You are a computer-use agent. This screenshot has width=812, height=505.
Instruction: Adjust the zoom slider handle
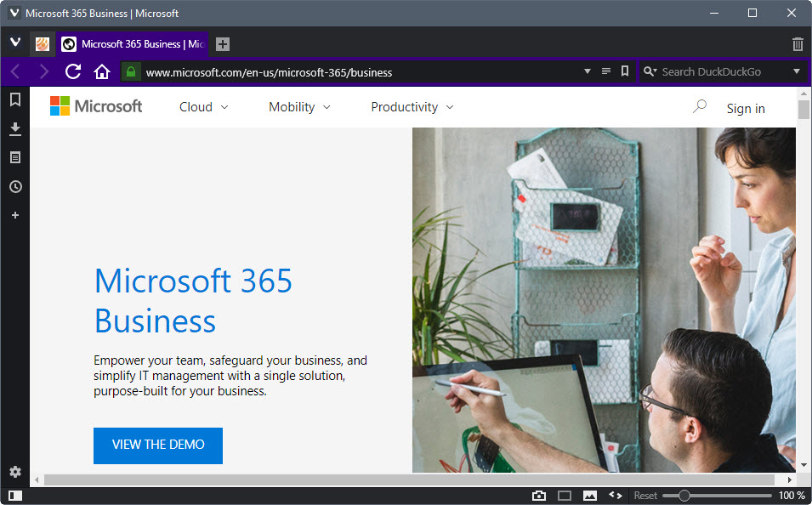tap(684, 496)
